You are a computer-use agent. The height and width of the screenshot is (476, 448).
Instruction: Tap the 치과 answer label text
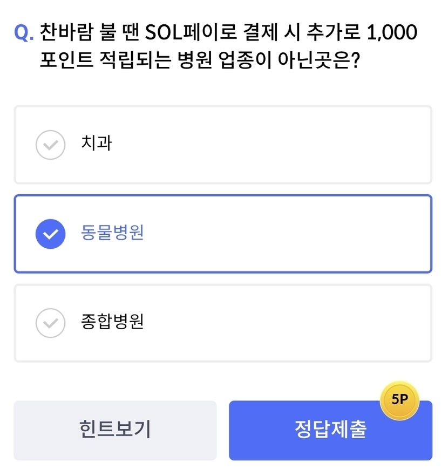click(96, 144)
